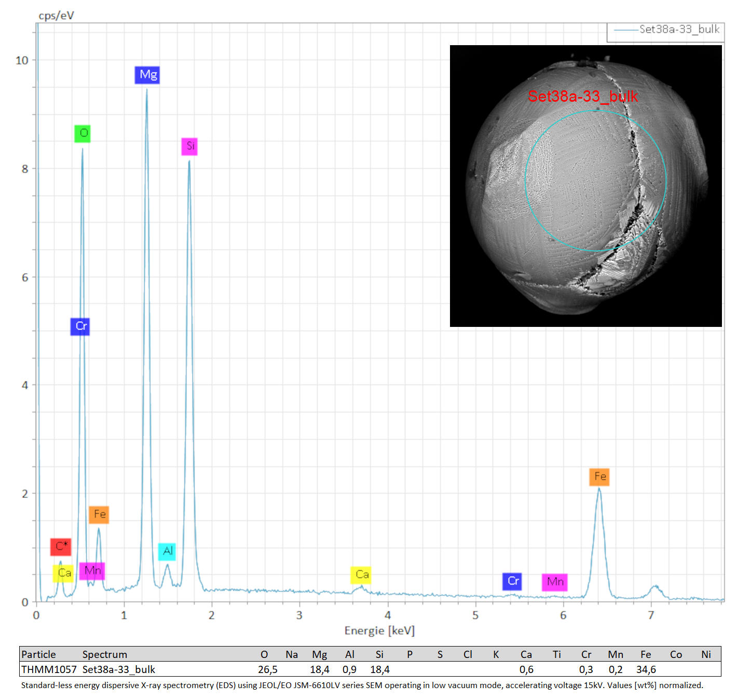Click the standard-less EDS footnote text

362,685
